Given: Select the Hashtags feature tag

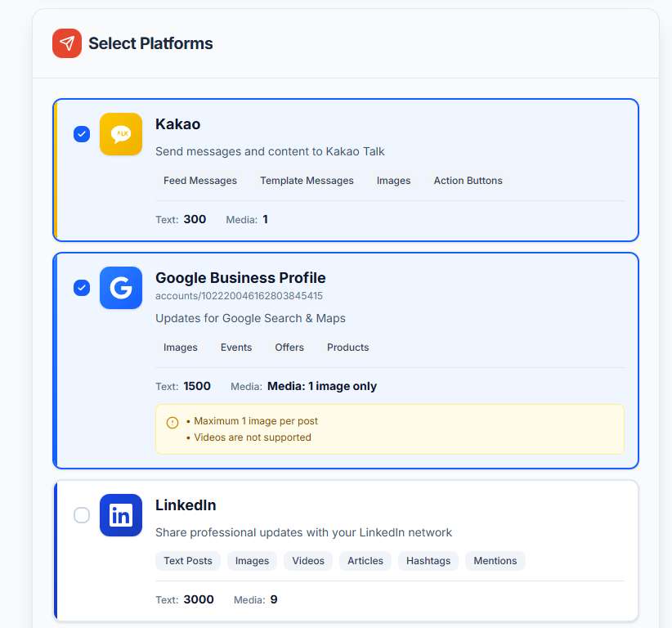Looking at the screenshot, I should 428,560.
